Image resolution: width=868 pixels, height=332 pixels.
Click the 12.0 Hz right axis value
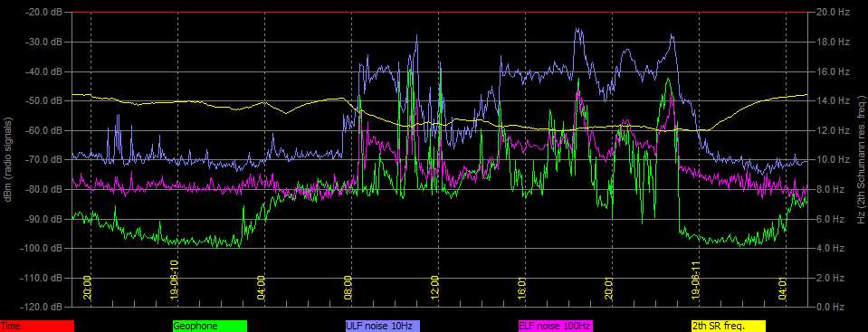click(832, 130)
